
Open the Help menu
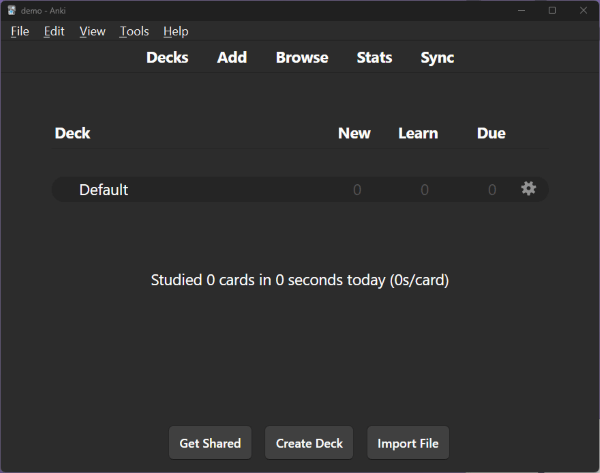tap(176, 31)
